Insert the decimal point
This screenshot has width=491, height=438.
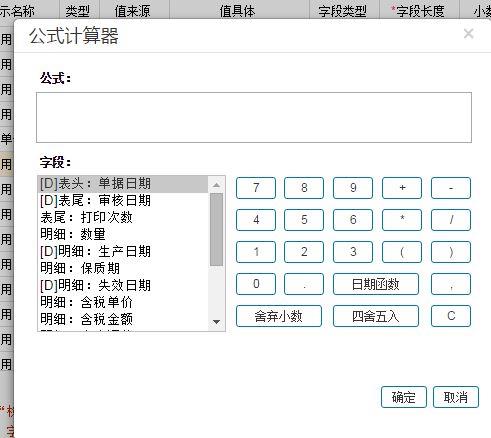(x=304, y=284)
